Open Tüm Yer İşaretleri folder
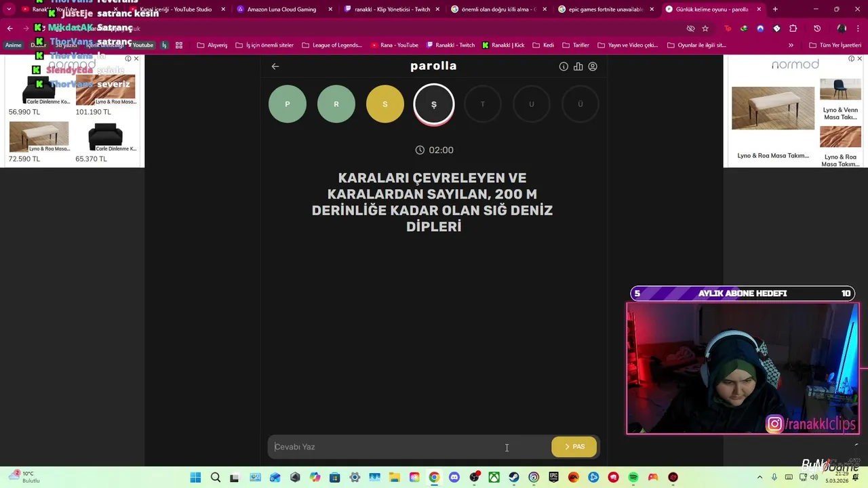Image resolution: width=868 pixels, height=488 pixels. (x=835, y=45)
